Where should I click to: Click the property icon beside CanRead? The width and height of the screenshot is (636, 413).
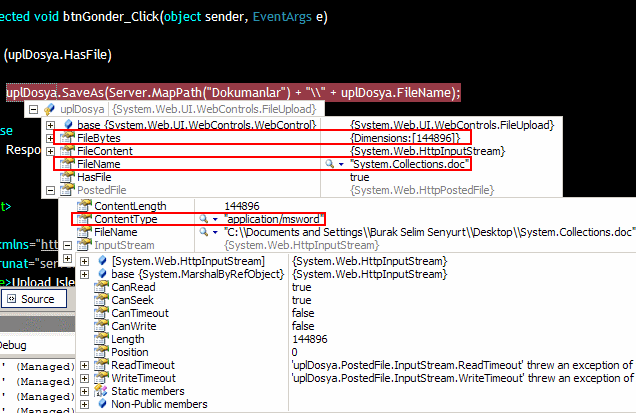coord(99,286)
